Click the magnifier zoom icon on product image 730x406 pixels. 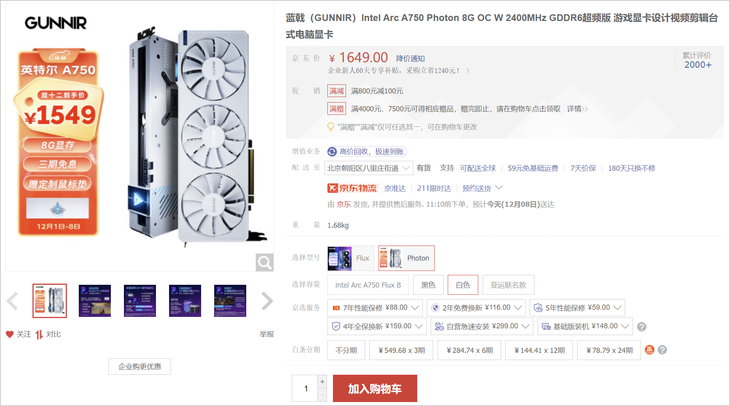(x=264, y=263)
